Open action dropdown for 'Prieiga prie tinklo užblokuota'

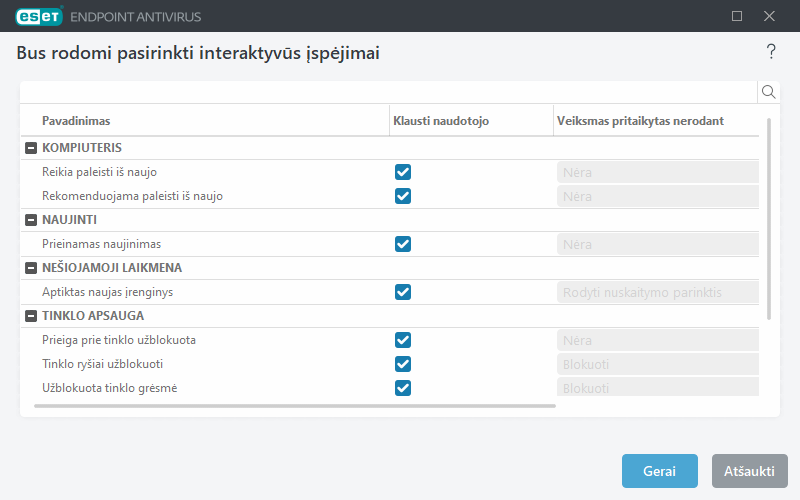[x=658, y=340]
